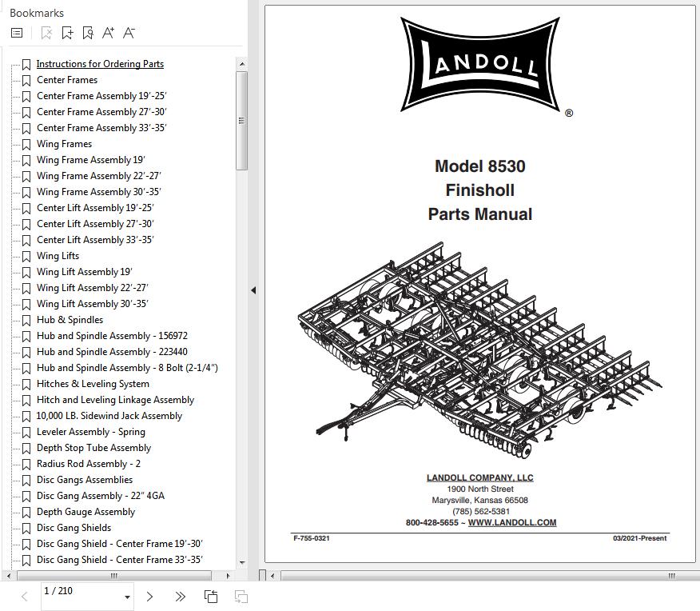
Task: Go to Leveler Assembly - Spring bookmark
Action: click(91, 432)
